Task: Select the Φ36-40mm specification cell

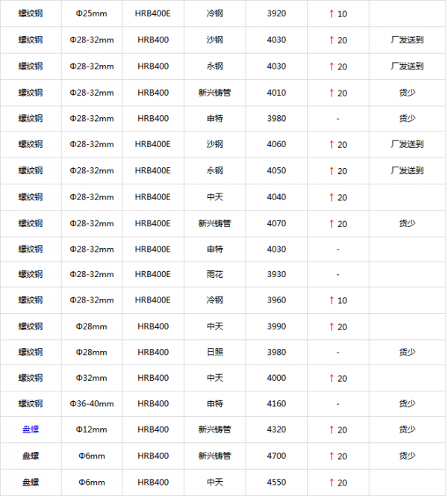Action: tap(92, 403)
